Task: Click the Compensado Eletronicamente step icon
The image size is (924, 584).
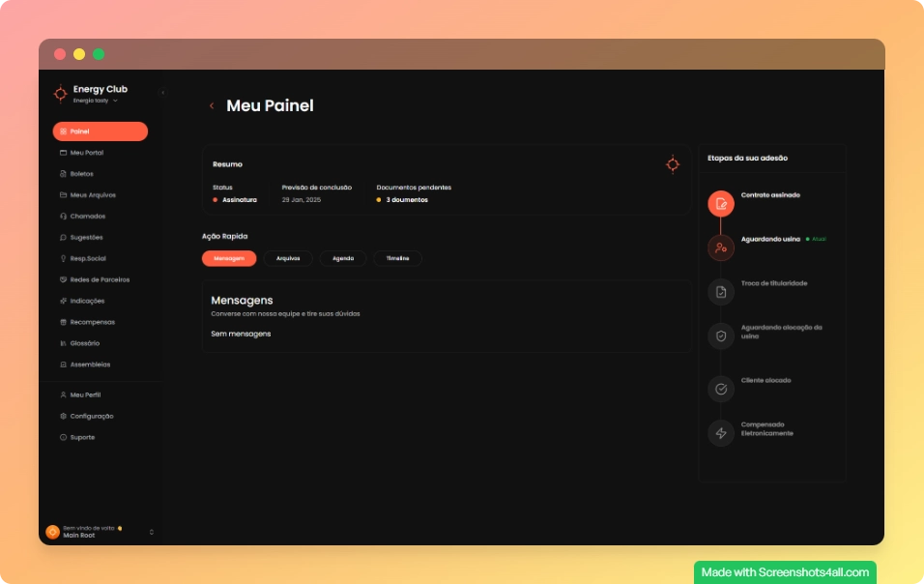Action: [719, 434]
